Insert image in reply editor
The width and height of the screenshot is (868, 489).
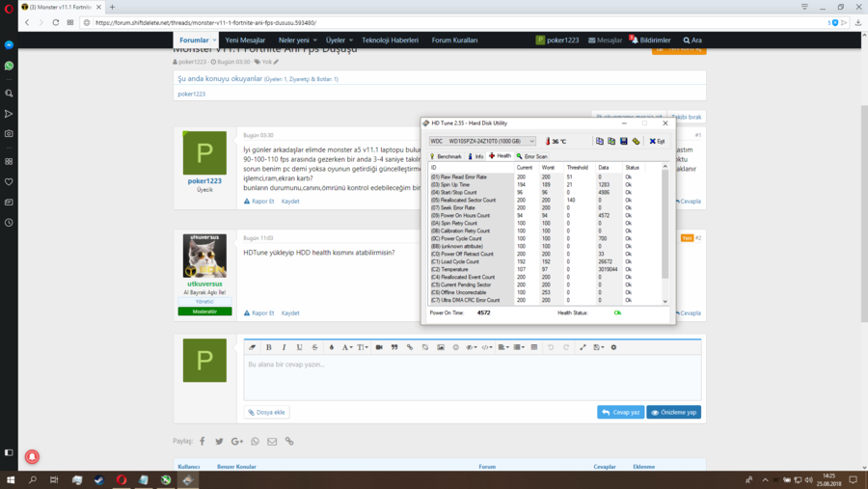pos(441,347)
